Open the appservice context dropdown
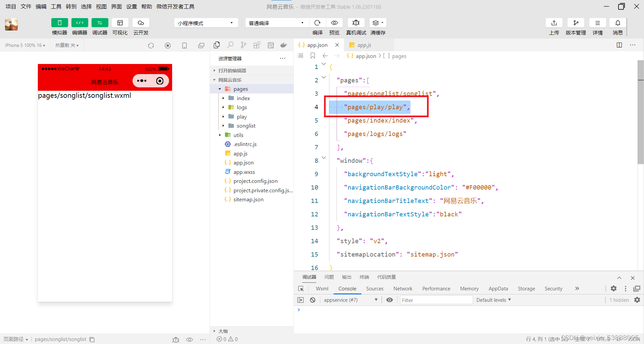The height and width of the screenshot is (344, 644). [351, 300]
